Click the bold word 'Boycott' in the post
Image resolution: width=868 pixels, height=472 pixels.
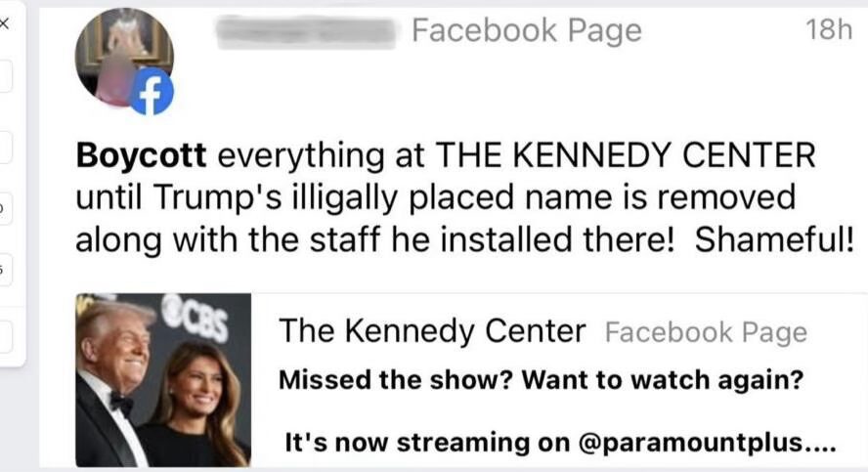(141, 155)
